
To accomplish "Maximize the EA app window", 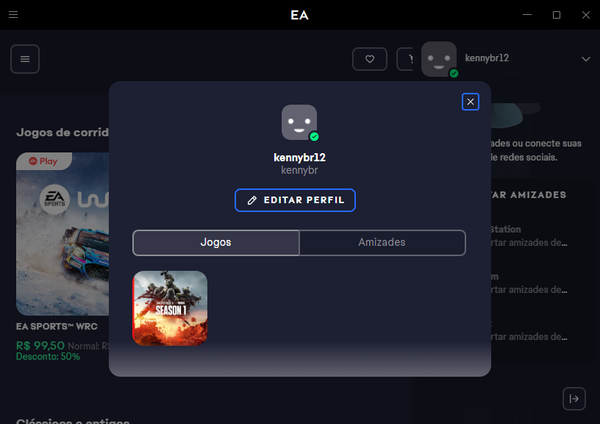I will click(557, 15).
